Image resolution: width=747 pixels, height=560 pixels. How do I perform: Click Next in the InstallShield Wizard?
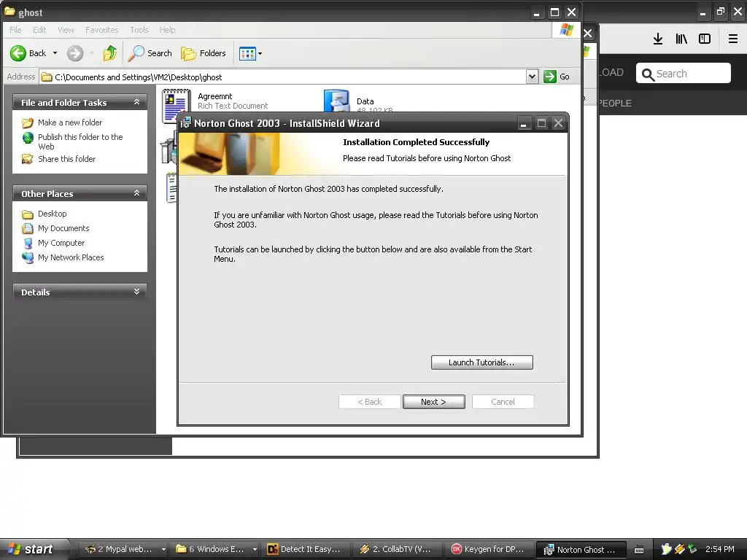[433, 402]
